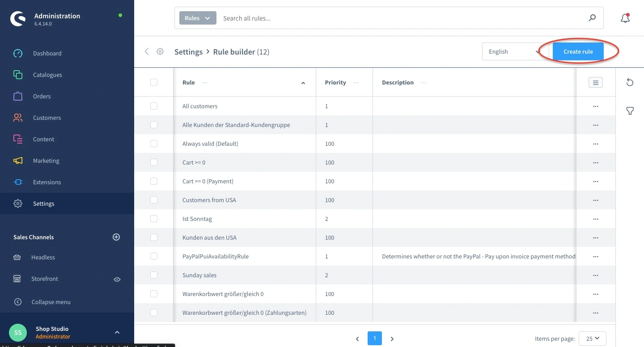Screen dimensions: 644x347
Task: Tick the Sunday sales row checkbox
Action: coord(154,275)
